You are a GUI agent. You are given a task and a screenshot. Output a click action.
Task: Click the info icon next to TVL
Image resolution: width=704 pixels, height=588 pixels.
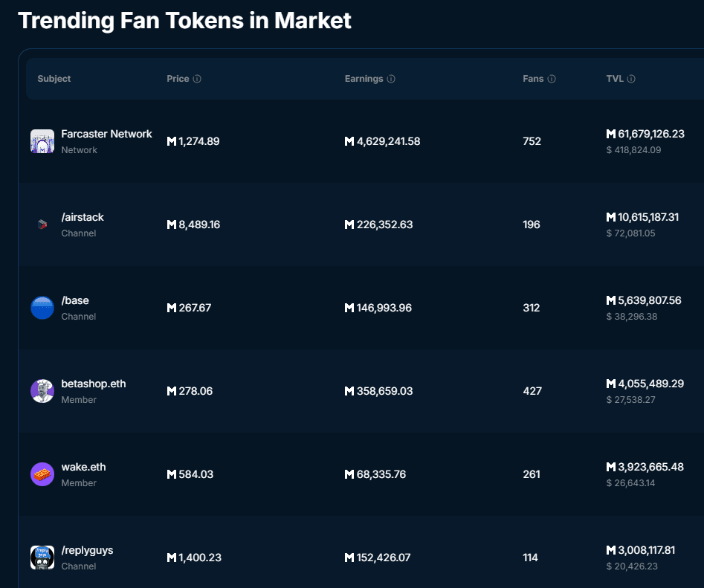tap(631, 79)
